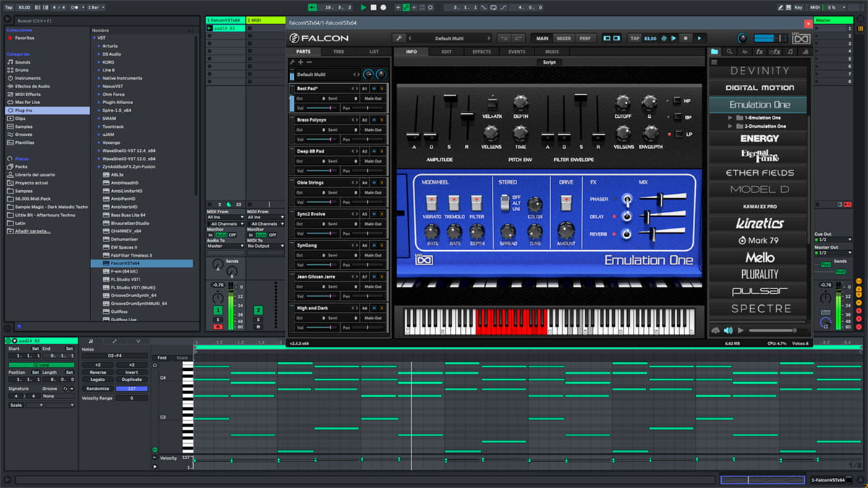Select Drums category in browser
The height and width of the screenshot is (488, 868).
(x=22, y=70)
